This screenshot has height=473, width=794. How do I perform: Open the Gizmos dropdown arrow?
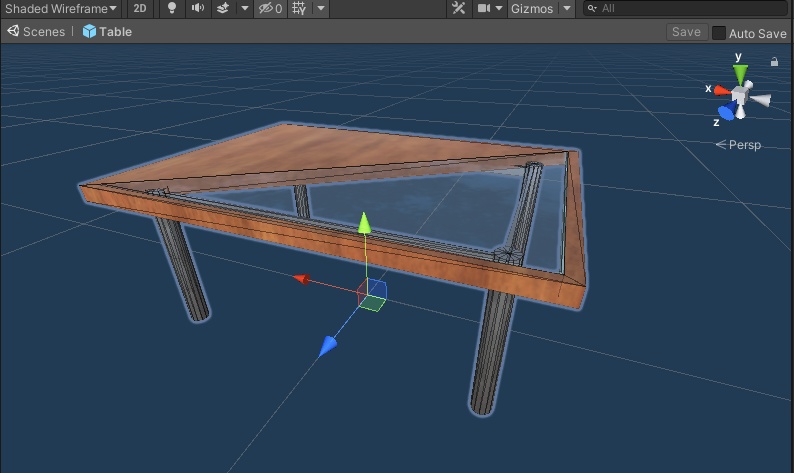[x=567, y=8]
